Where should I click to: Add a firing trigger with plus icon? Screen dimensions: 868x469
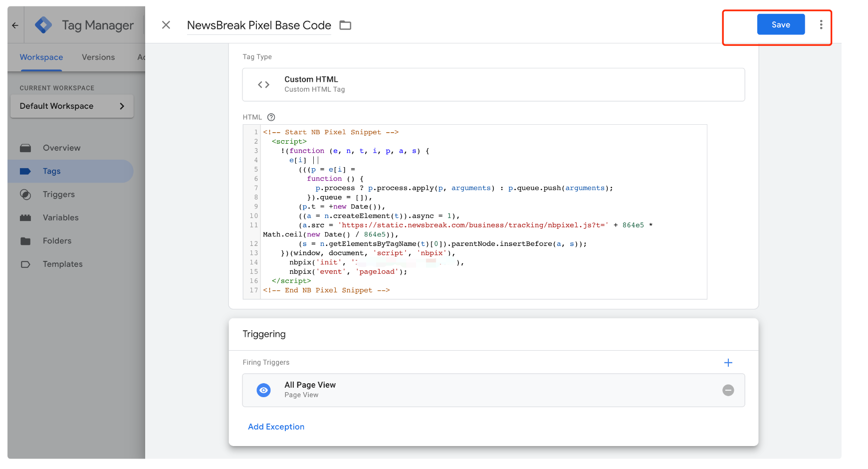pyautogui.click(x=728, y=363)
